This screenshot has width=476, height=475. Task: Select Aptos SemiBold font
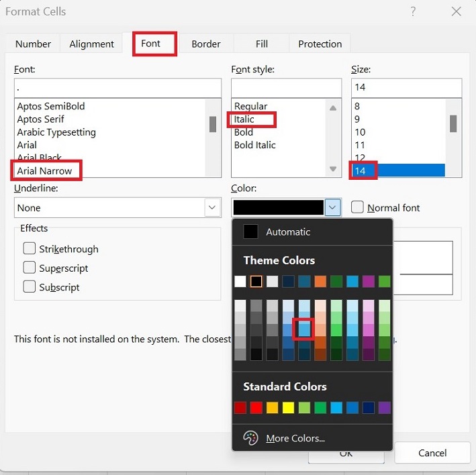(x=51, y=106)
